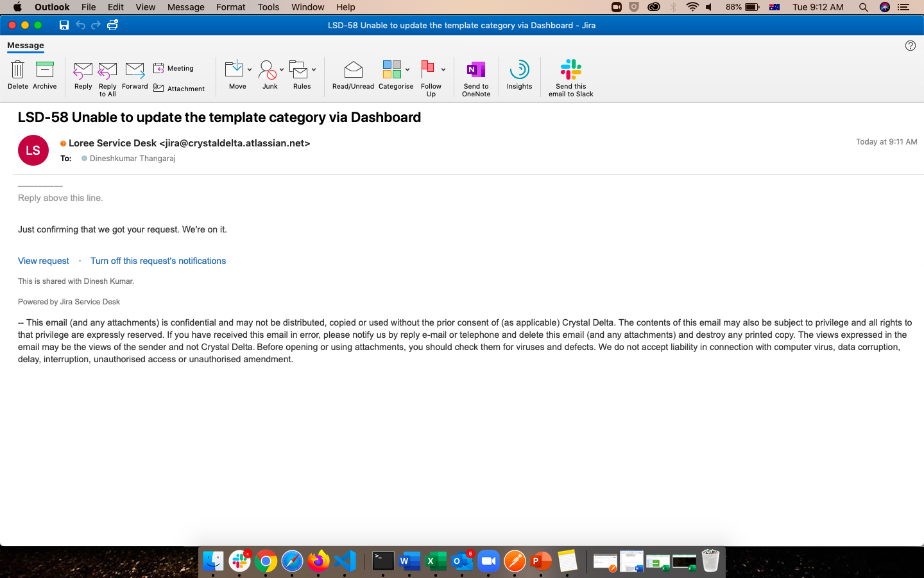Forward this email
Screen dimensions: 924x578
(135, 76)
